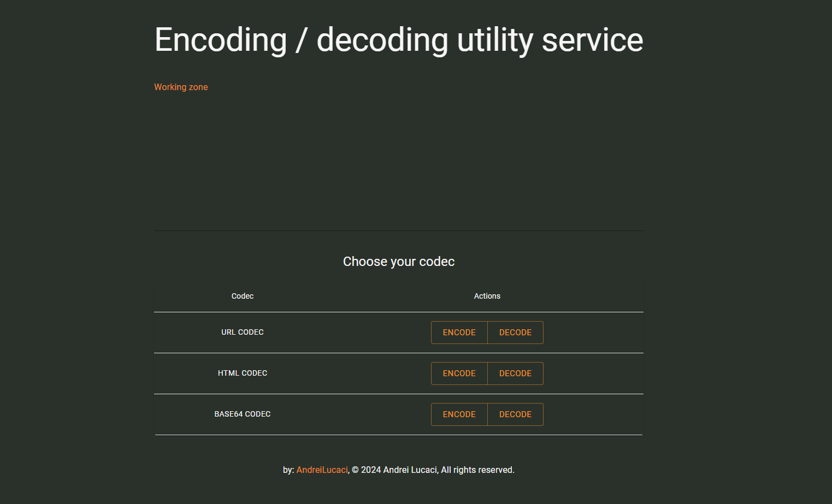Select DECODE in the HTML codec row
The width and height of the screenshot is (832, 504).
pos(515,373)
